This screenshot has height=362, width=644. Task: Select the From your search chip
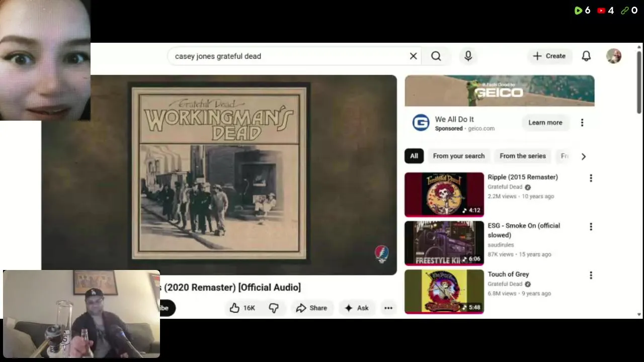click(x=459, y=156)
